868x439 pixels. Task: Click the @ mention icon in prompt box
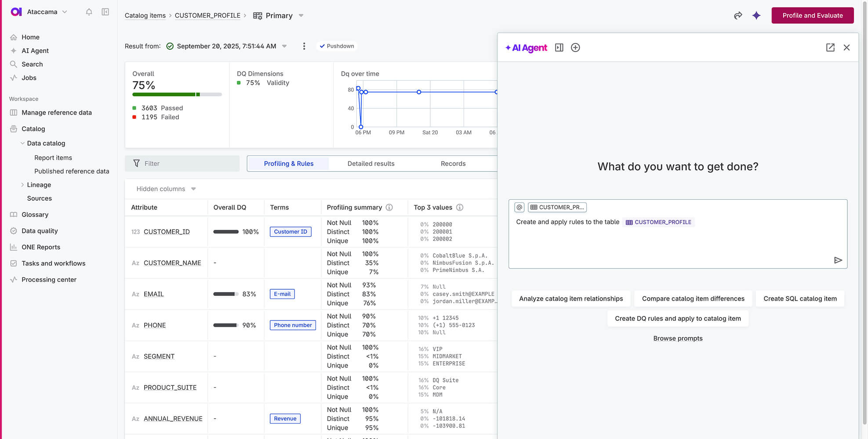519,207
